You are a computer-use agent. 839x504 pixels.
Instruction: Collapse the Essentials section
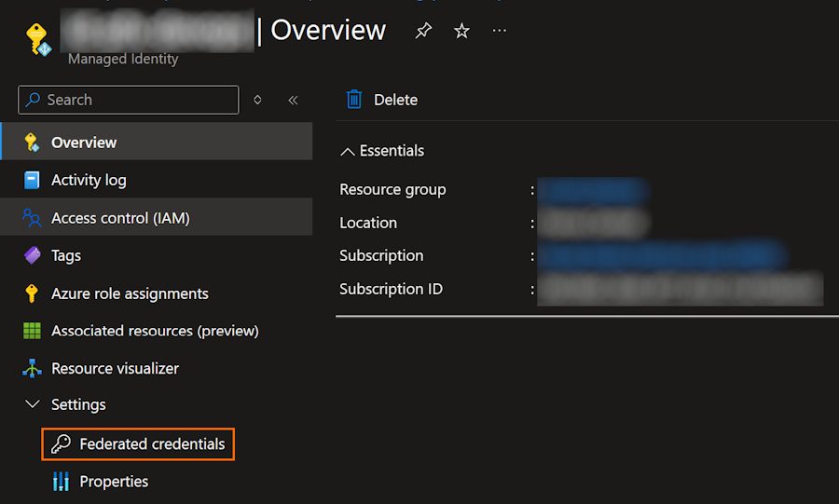348,152
